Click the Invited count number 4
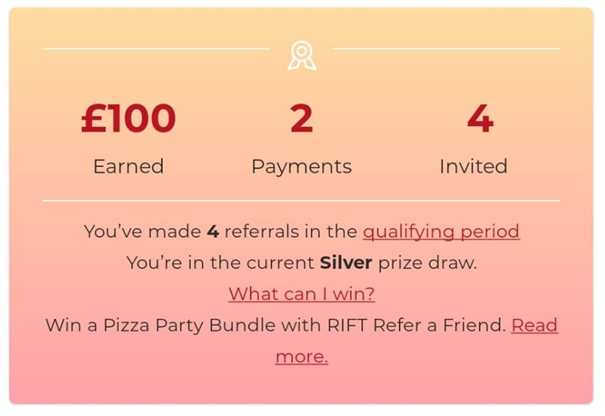This screenshot has height=416, width=605. [x=480, y=118]
